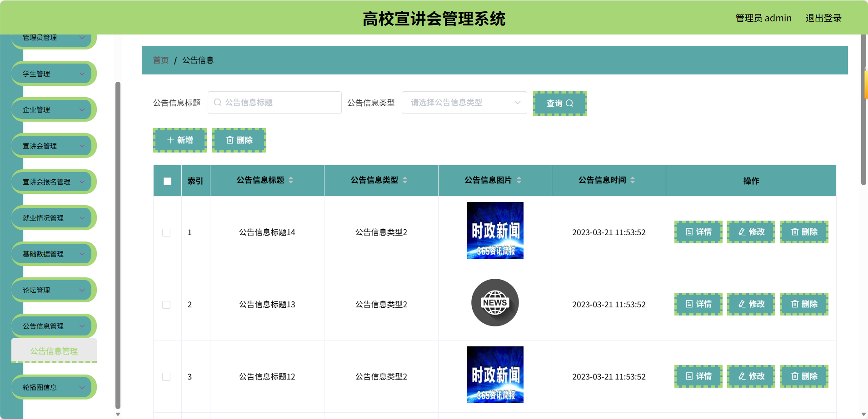
Task: Open 详情 for 公告信息标题13 row
Action: click(698, 304)
